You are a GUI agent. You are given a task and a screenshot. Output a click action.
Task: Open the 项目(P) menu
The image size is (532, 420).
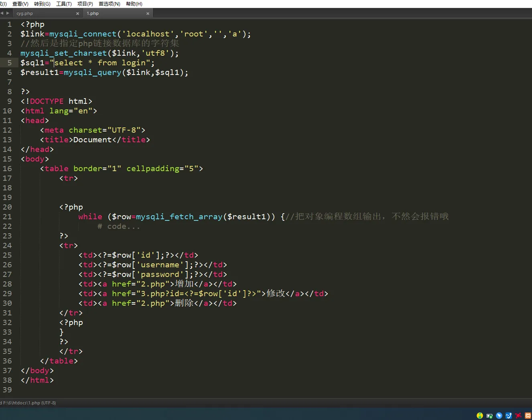click(x=85, y=4)
